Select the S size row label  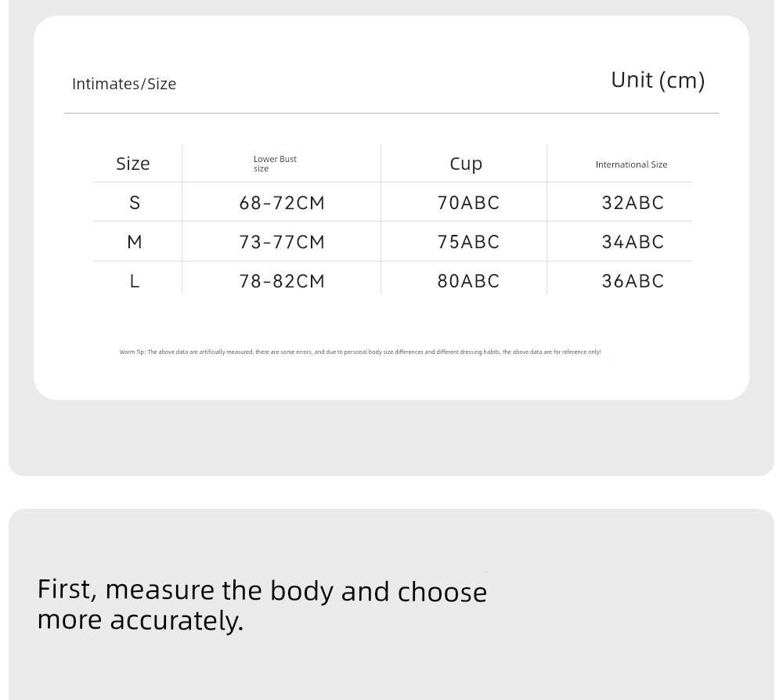coord(135,203)
